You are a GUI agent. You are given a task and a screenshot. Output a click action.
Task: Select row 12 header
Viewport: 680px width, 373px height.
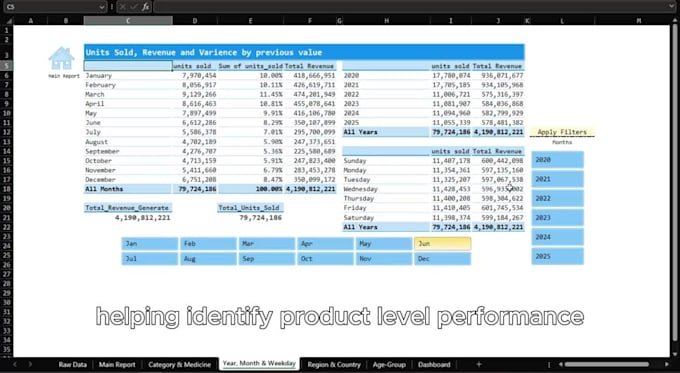pyautogui.click(x=7, y=132)
